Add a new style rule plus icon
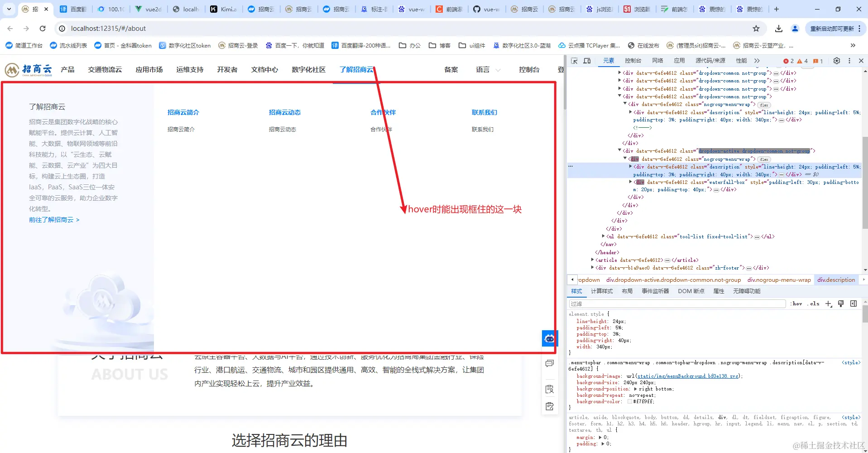 pyautogui.click(x=828, y=304)
